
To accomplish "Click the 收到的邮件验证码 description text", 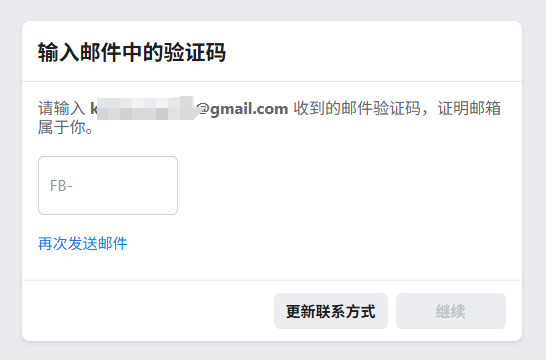I will (x=357, y=108).
